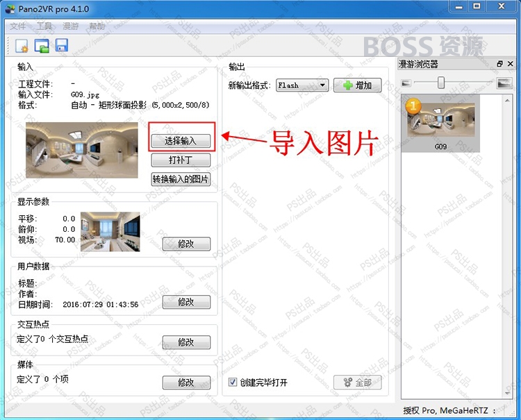Click the 定义了0 个交互热点 text
The width and height of the screenshot is (521, 420).
point(53,339)
